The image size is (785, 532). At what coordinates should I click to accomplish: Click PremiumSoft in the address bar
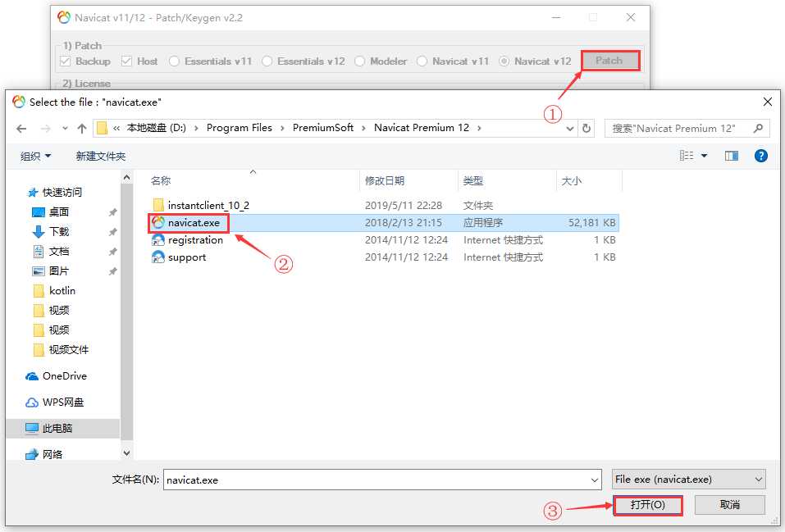323,128
